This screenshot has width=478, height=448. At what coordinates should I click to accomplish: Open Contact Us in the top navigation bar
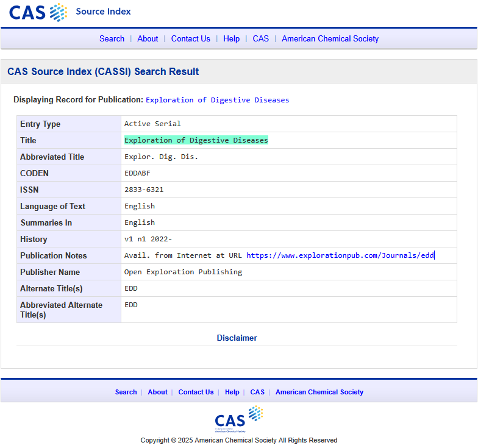[x=190, y=39]
